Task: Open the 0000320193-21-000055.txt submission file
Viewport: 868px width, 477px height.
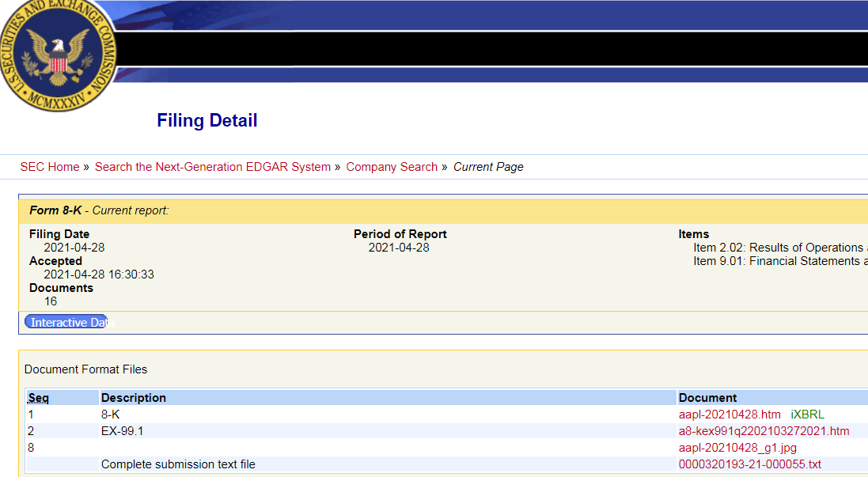Action: [x=750, y=464]
